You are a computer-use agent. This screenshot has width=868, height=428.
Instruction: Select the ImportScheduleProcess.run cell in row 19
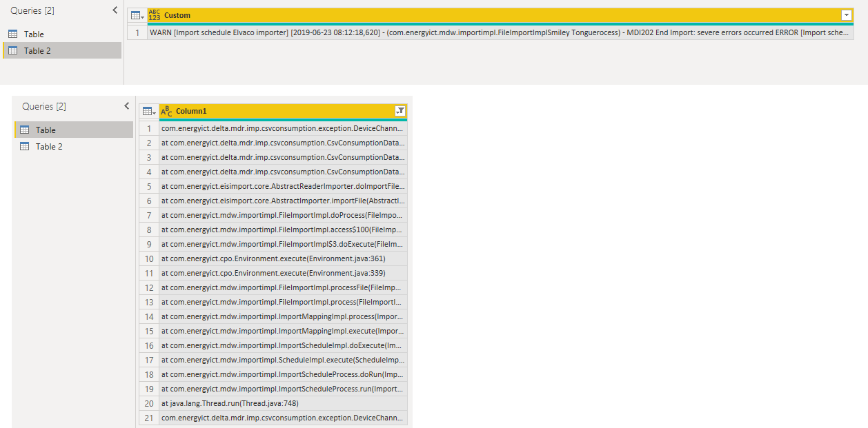tap(283, 389)
